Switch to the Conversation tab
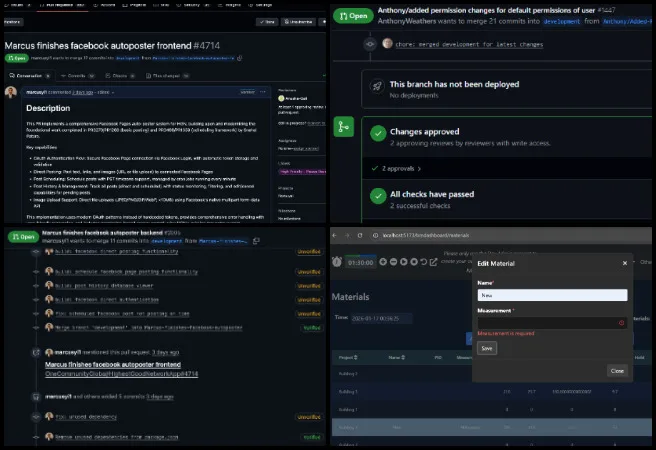 click(29, 76)
